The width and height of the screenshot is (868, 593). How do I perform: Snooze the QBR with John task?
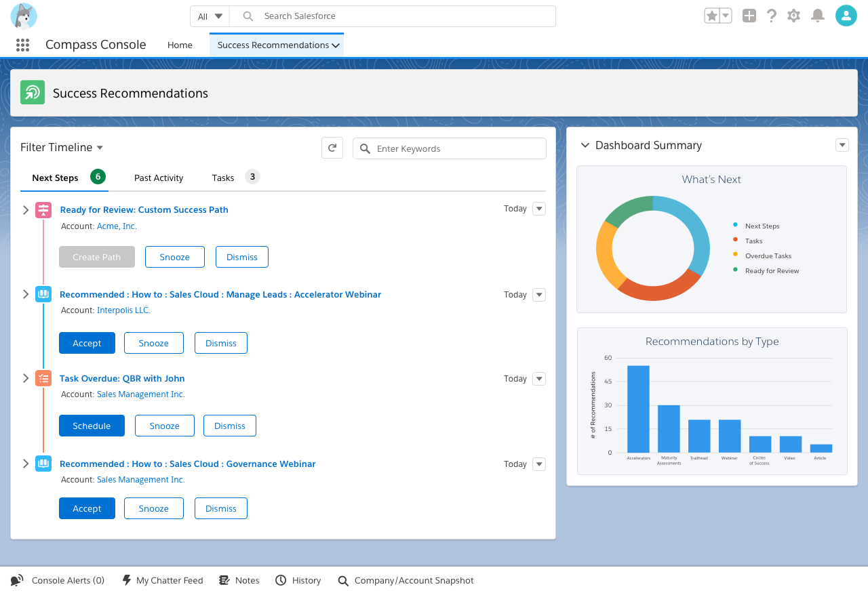tap(165, 426)
